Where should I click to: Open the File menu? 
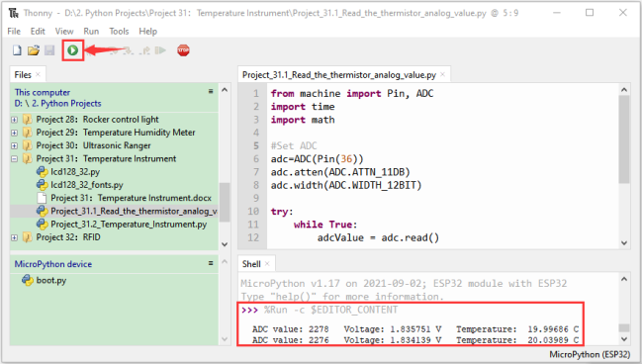14,31
